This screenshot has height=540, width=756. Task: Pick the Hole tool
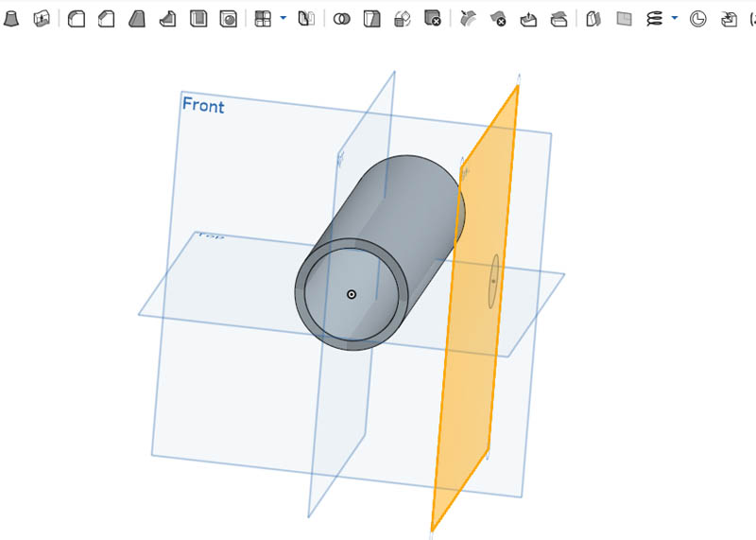(228, 18)
